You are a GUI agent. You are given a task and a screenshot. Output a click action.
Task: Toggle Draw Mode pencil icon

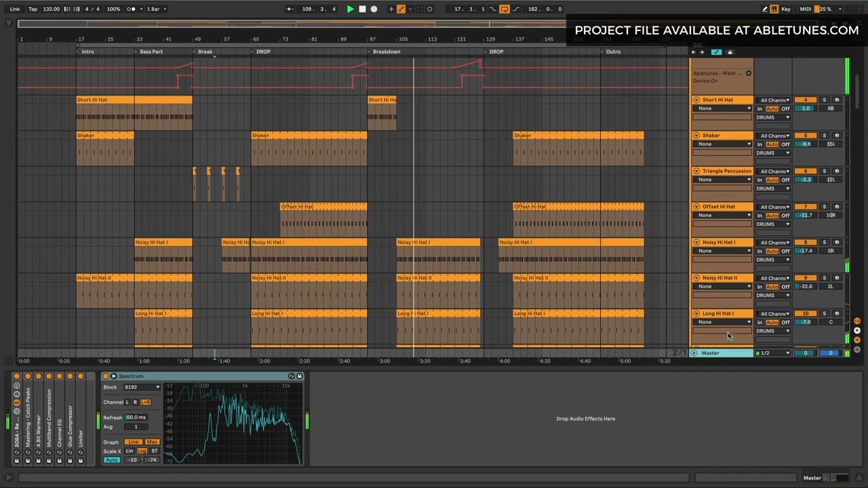click(765, 9)
